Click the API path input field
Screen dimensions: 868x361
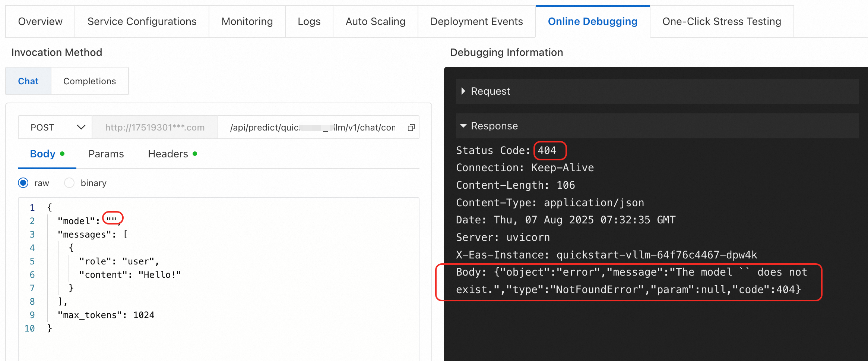312,128
